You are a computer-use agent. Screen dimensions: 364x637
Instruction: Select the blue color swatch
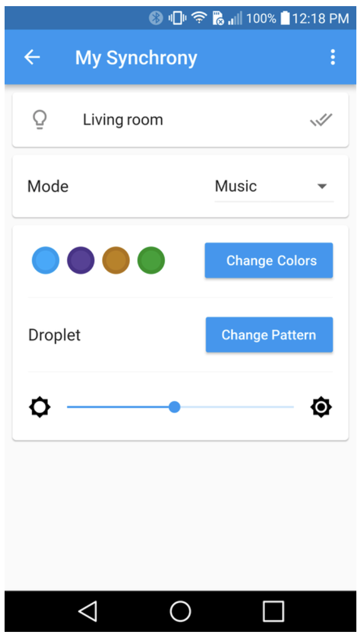tap(46, 260)
